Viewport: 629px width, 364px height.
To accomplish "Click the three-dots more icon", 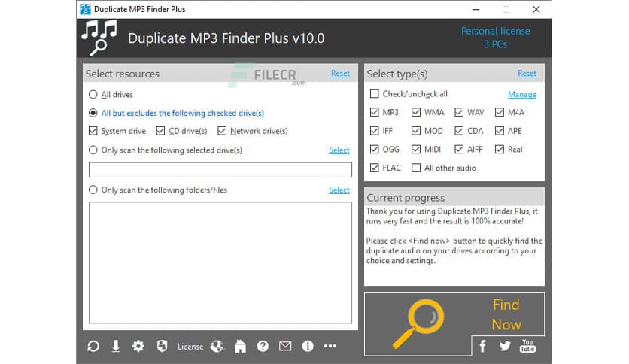I will click(330, 345).
